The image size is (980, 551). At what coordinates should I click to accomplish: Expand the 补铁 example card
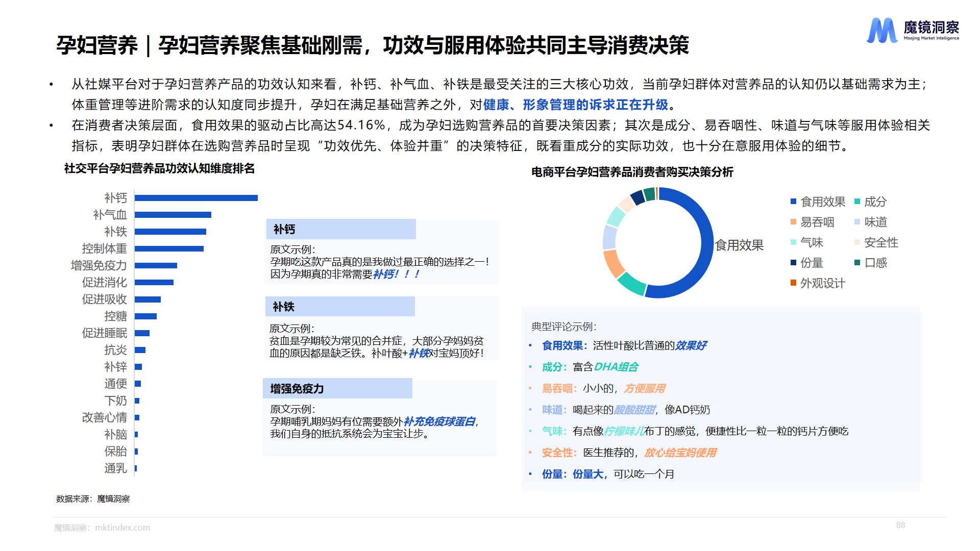(340, 307)
